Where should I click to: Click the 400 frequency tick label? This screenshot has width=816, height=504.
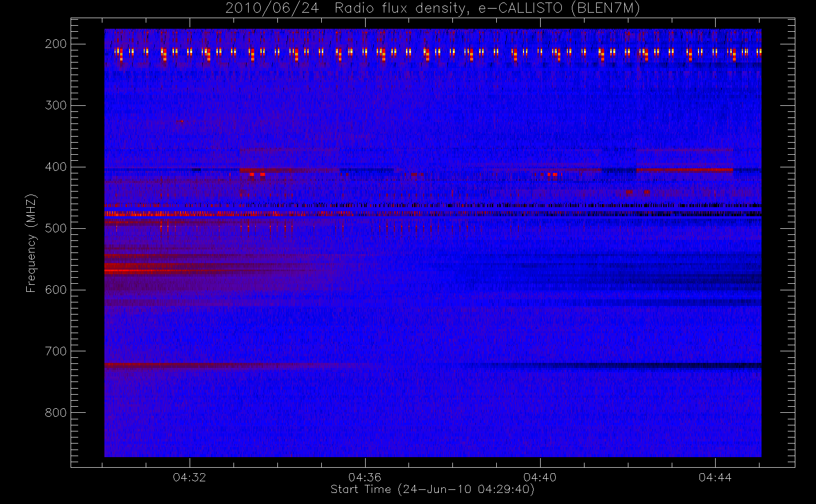(56, 167)
